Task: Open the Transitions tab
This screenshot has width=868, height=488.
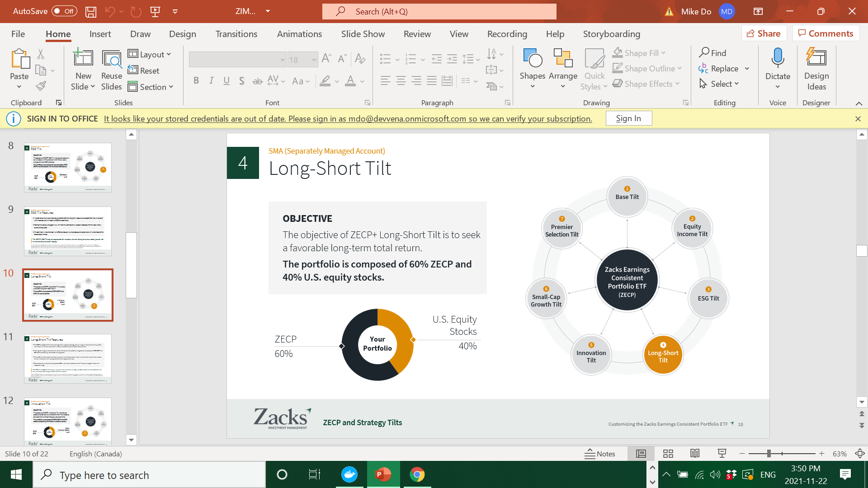Action: point(236,34)
